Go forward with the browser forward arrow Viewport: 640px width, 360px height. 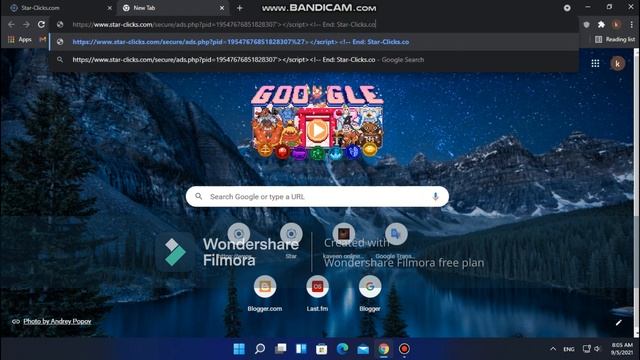pyautogui.click(x=26, y=24)
